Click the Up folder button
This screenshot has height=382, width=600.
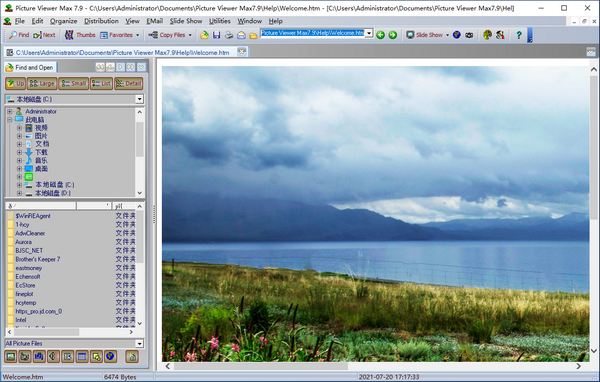15,83
